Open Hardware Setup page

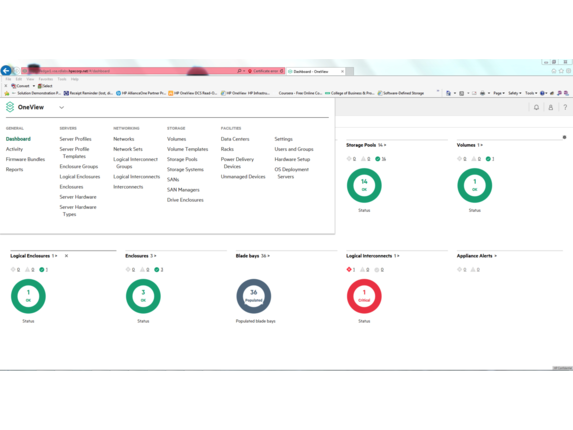pos(292,159)
